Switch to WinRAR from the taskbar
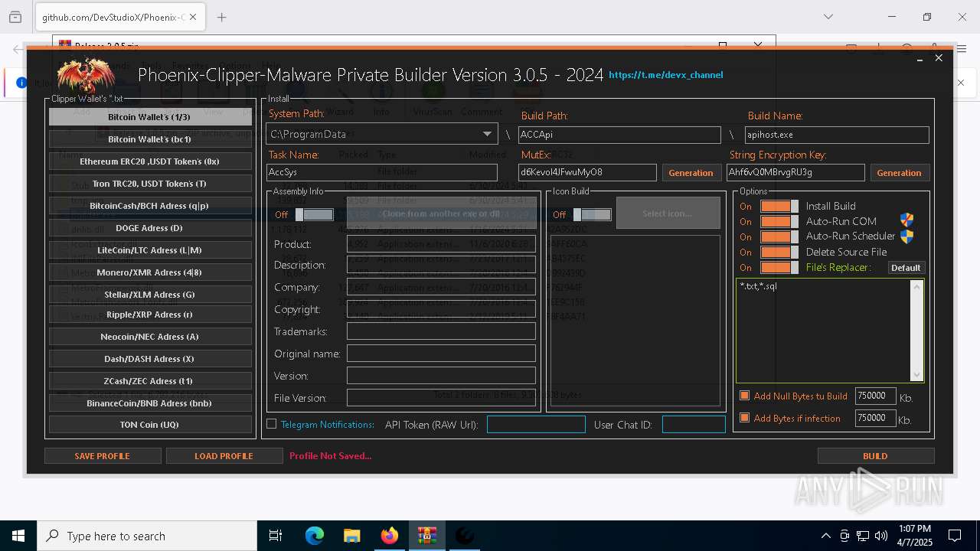The width and height of the screenshot is (980, 551). point(427,536)
